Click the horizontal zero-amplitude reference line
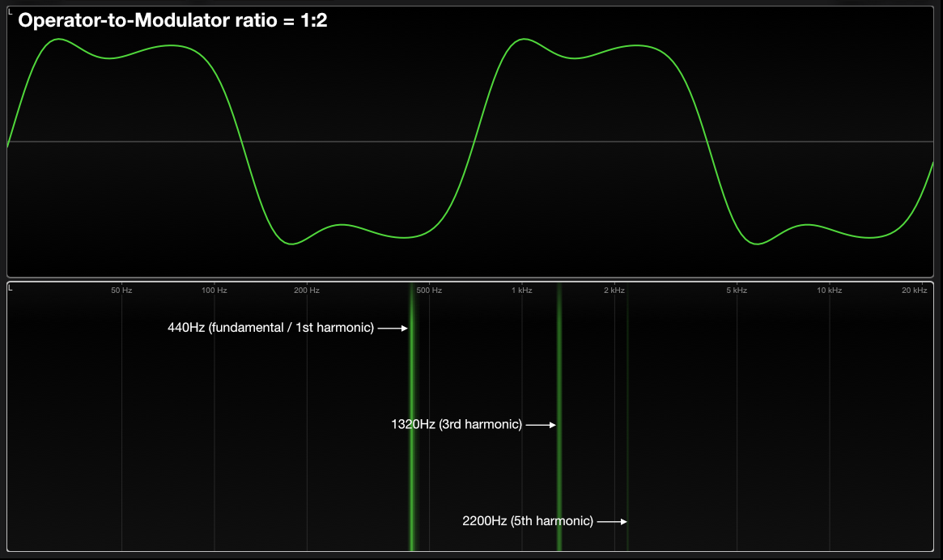Image resolution: width=943 pixels, height=560 pixels. (x=469, y=141)
